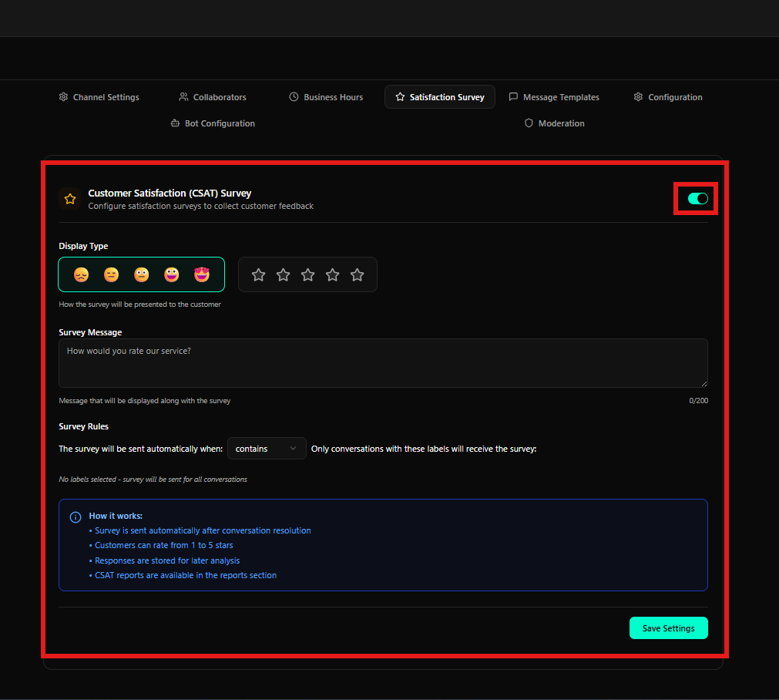Click the 0/200 character counter
The height and width of the screenshot is (700, 779).
(x=699, y=401)
